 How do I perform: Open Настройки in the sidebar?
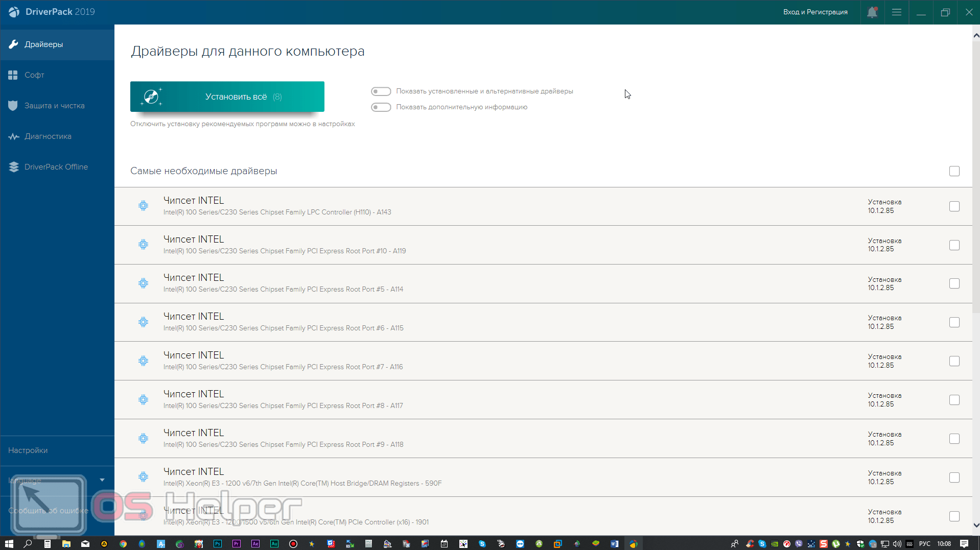click(x=28, y=450)
